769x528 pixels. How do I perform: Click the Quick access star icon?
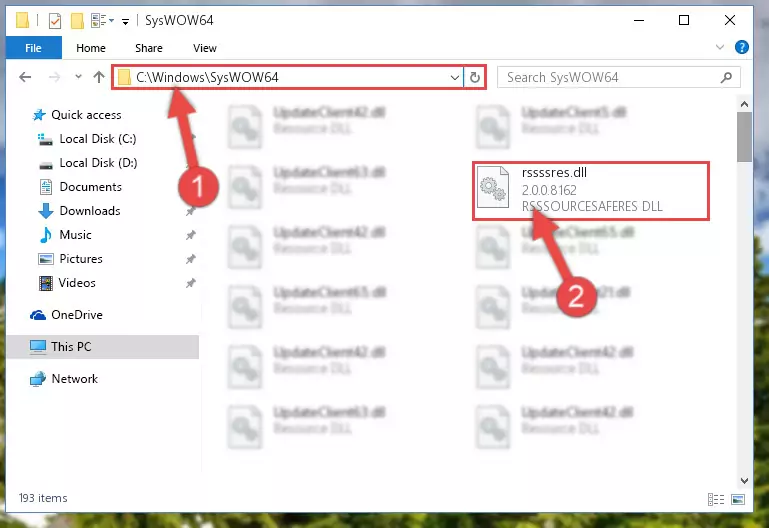pyautogui.click(x=39, y=115)
